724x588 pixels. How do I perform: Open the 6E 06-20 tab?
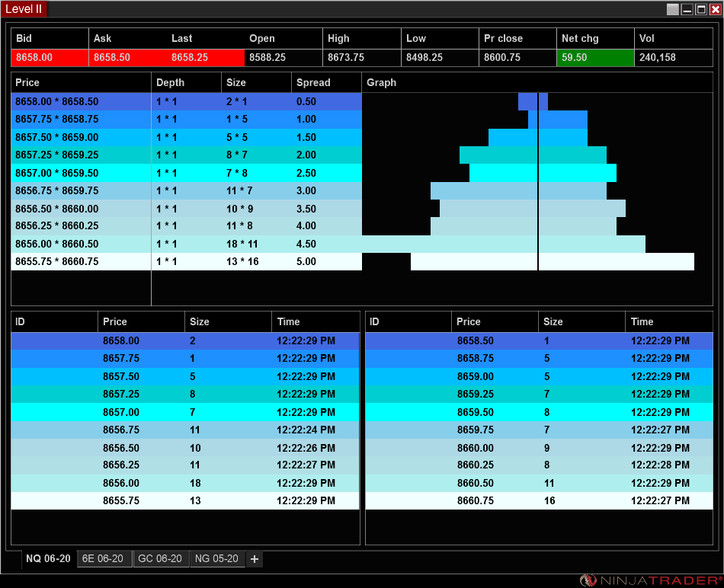point(103,558)
